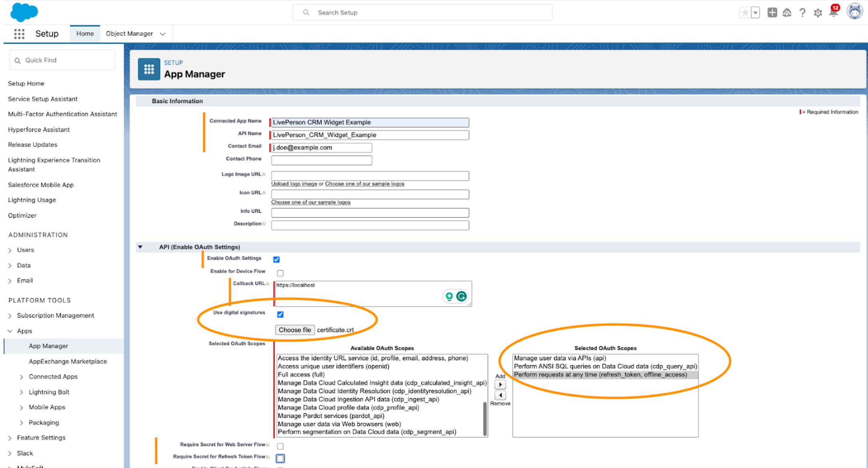
Task: Toggle Use digital signatures checkbox
Action: tap(280, 315)
